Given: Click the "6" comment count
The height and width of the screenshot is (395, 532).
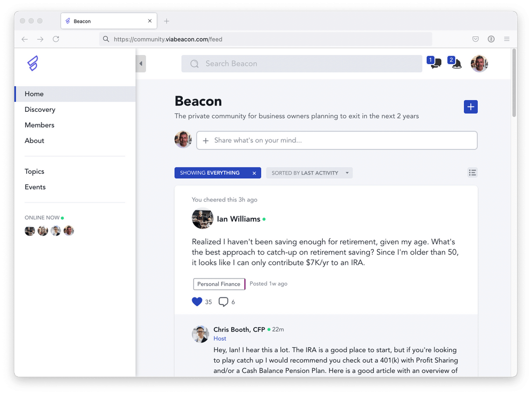Looking at the screenshot, I should click(x=233, y=302).
